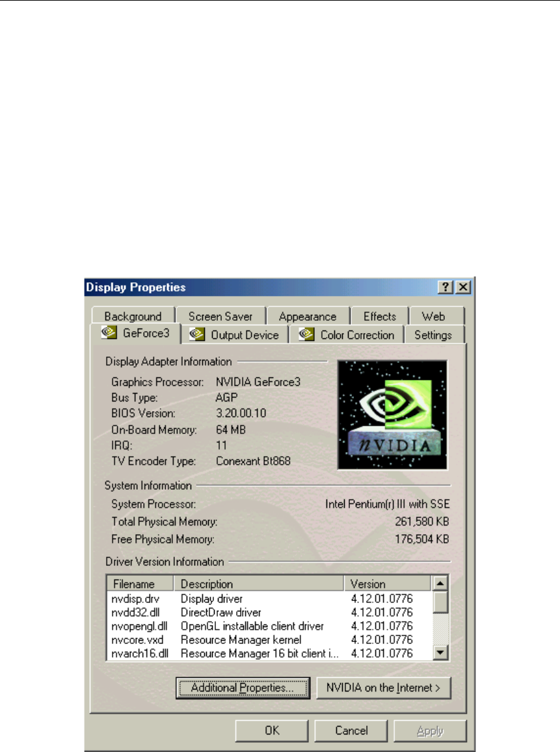
Task: Select the nvarch16.dll row
Action: point(269,653)
